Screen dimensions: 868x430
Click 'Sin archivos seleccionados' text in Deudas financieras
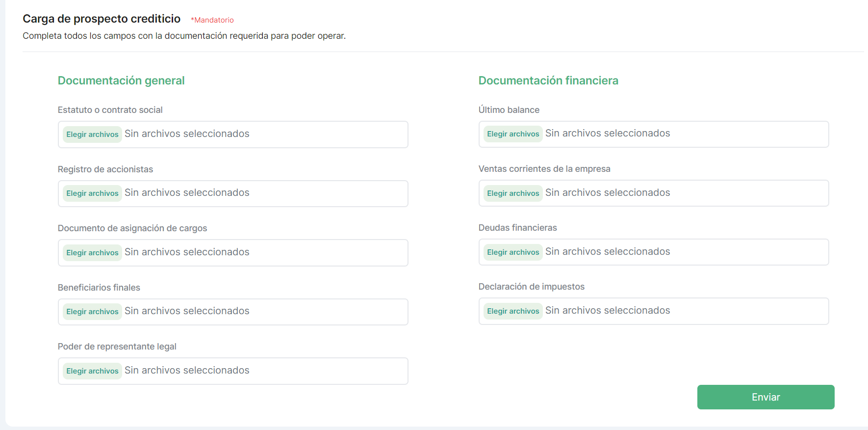(608, 252)
